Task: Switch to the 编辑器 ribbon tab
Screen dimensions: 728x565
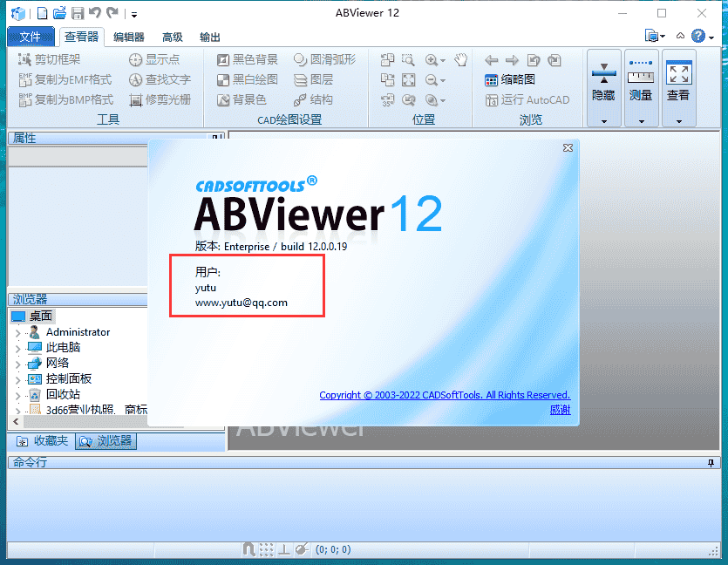Action: click(x=128, y=37)
